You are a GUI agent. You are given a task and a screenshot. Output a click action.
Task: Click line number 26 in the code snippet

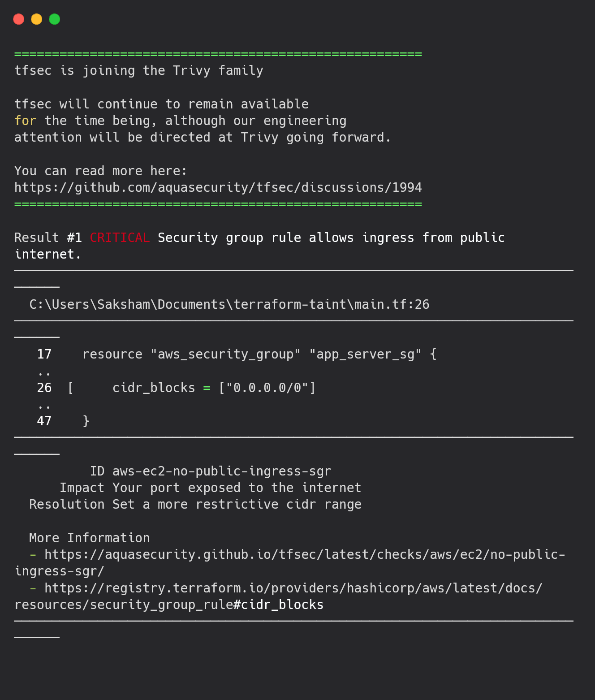pos(44,388)
